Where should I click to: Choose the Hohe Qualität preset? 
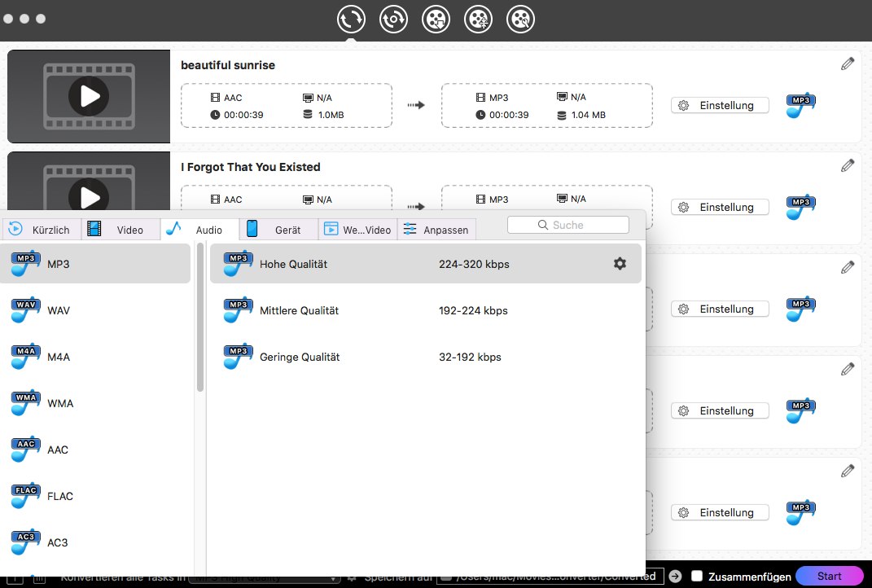pyautogui.click(x=426, y=264)
